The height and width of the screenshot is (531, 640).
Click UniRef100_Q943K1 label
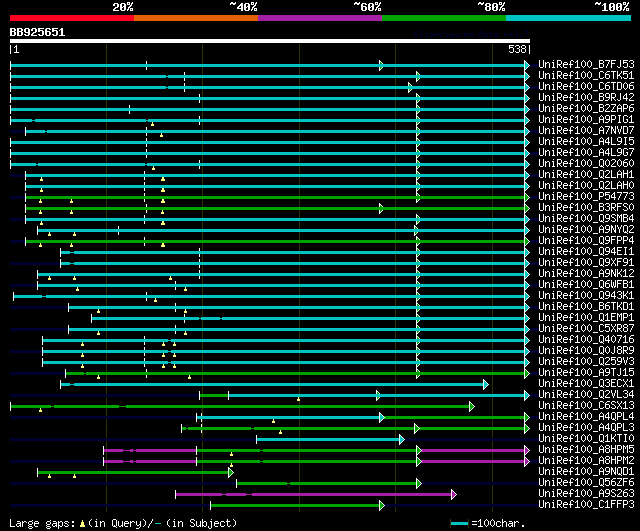coord(586,296)
